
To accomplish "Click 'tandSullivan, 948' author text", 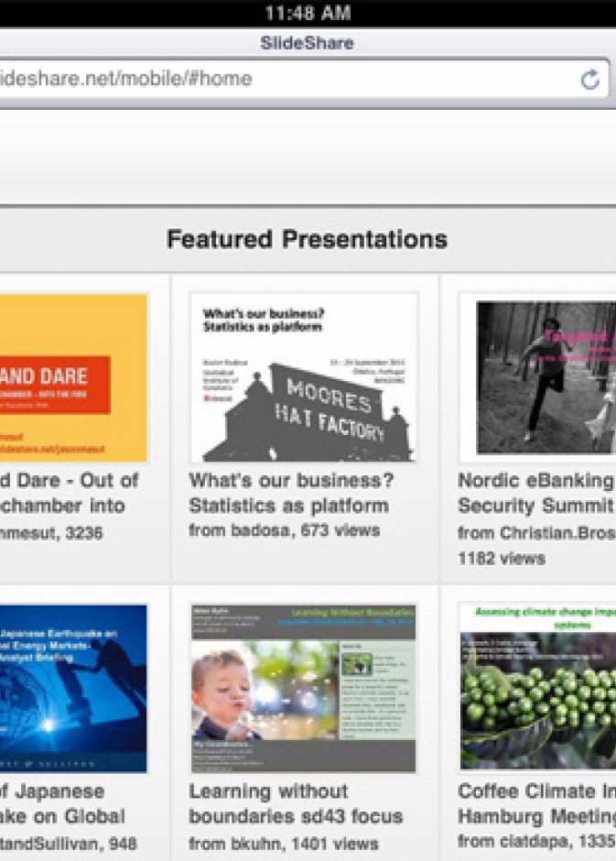I will tap(68, 843).
